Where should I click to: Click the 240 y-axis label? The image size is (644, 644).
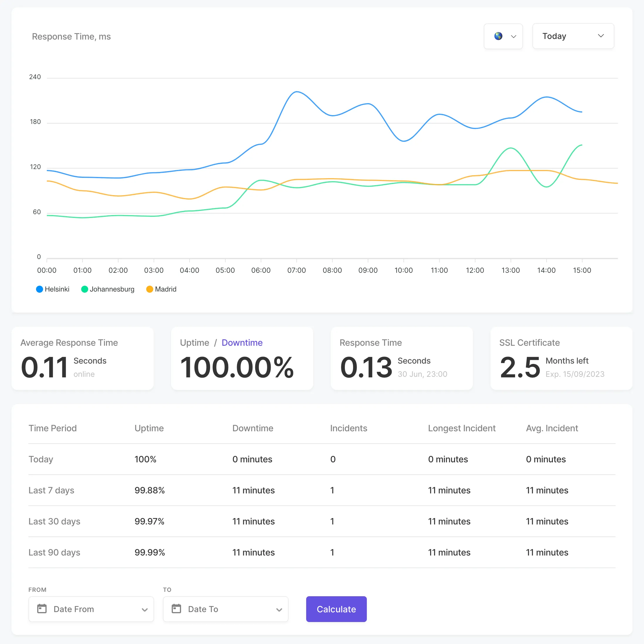tap(35, 77)
